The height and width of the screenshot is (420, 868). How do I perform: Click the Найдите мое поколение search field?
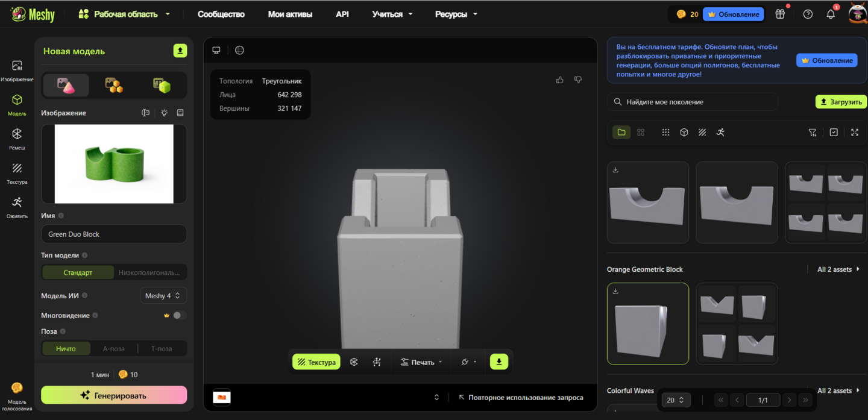click(x=693, y=102)
